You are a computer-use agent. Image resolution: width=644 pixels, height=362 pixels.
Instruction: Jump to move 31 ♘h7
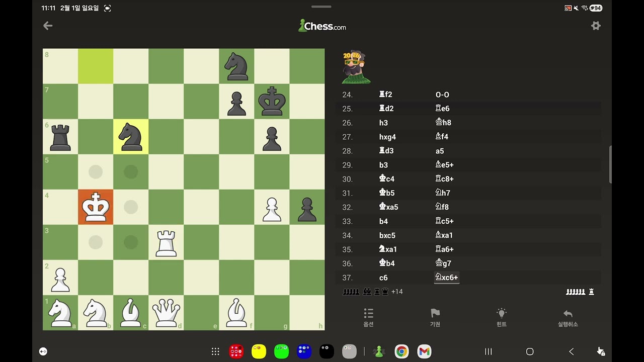pos(443,193)
